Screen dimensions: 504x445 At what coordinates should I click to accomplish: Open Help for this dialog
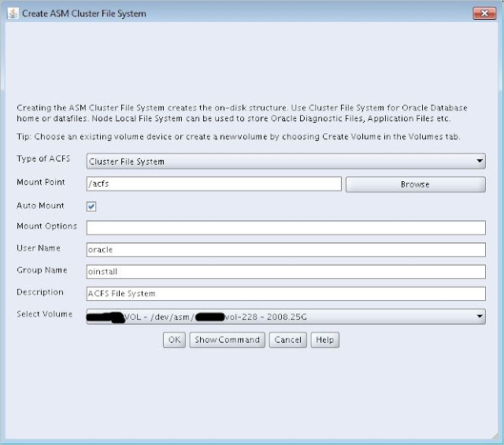(325, 340)
